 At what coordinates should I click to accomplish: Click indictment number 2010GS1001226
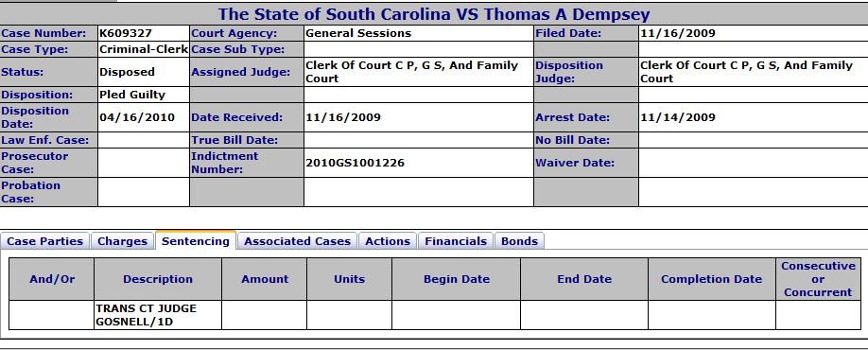(355, 163)
